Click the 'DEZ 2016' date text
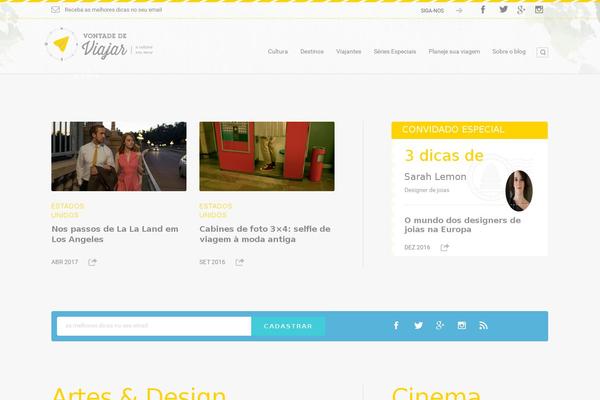The image size is (600, 400). [x=417, y=248]
